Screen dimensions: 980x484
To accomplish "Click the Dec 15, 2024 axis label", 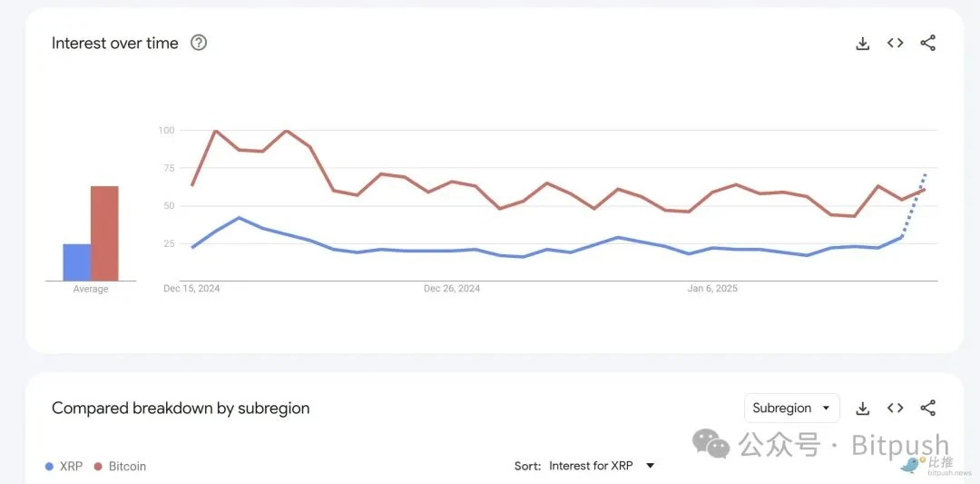I will (x=191, y=289).
